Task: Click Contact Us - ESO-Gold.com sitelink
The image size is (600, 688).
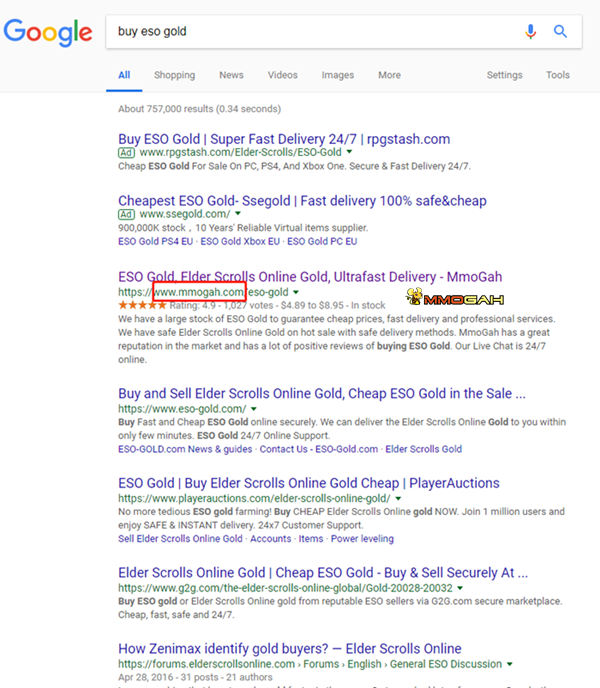Action: point(319,449)
